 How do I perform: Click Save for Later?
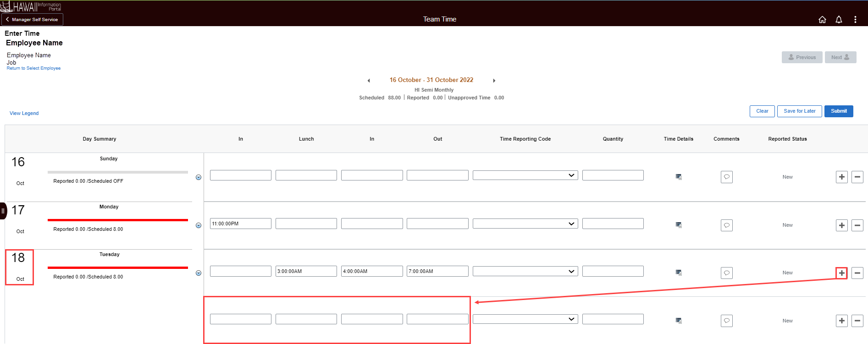click(799, 111)
